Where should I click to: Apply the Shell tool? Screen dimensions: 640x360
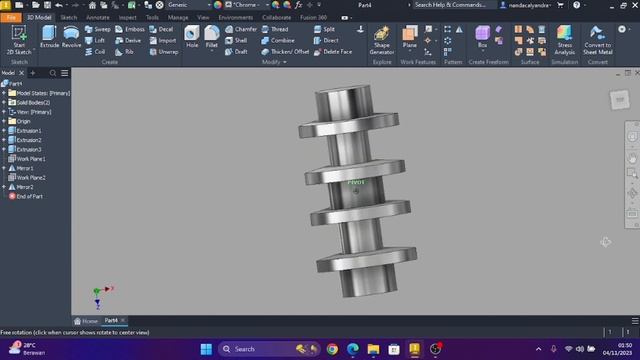236,40
